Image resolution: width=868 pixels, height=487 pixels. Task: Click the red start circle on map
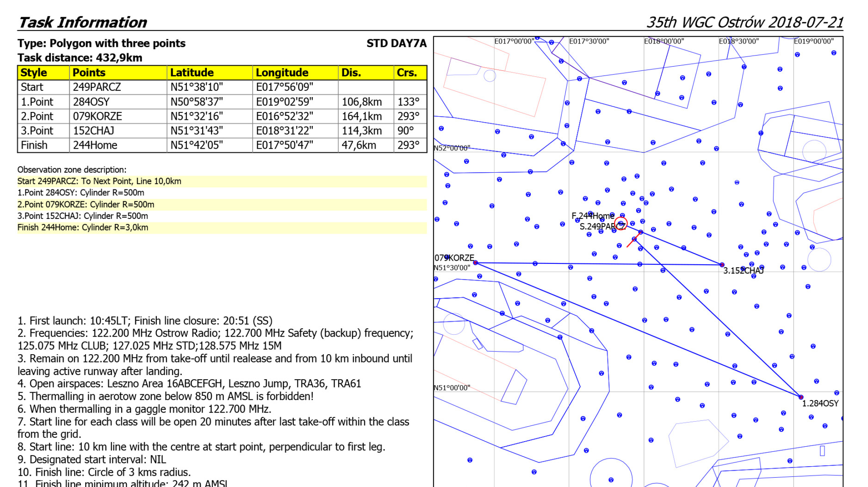point(621,224)
